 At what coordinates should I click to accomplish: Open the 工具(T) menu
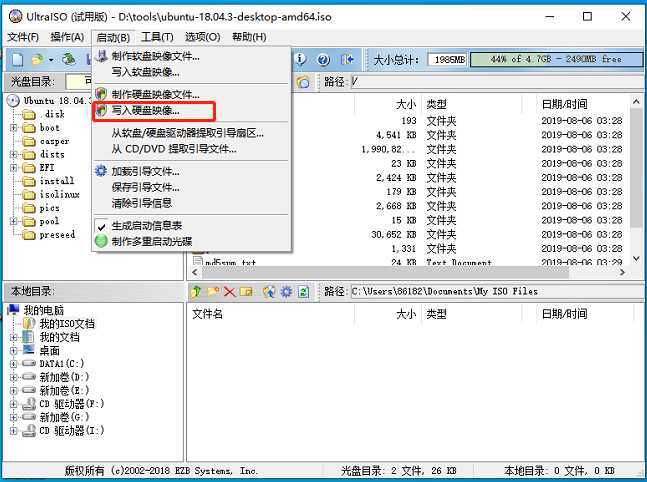point(157,37)
